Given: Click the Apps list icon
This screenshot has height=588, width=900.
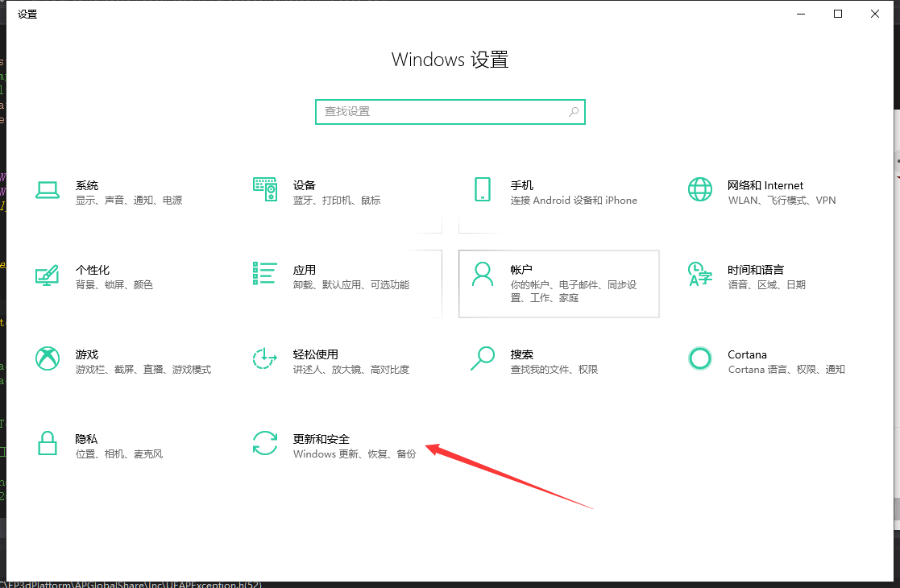Looking at the screenshot, I should pos(264,273).
